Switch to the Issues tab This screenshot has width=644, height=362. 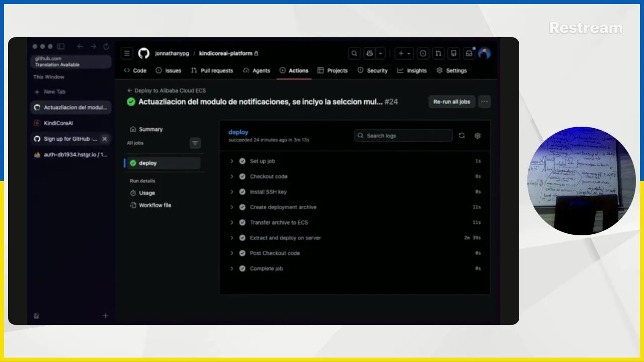click(169, 71)
